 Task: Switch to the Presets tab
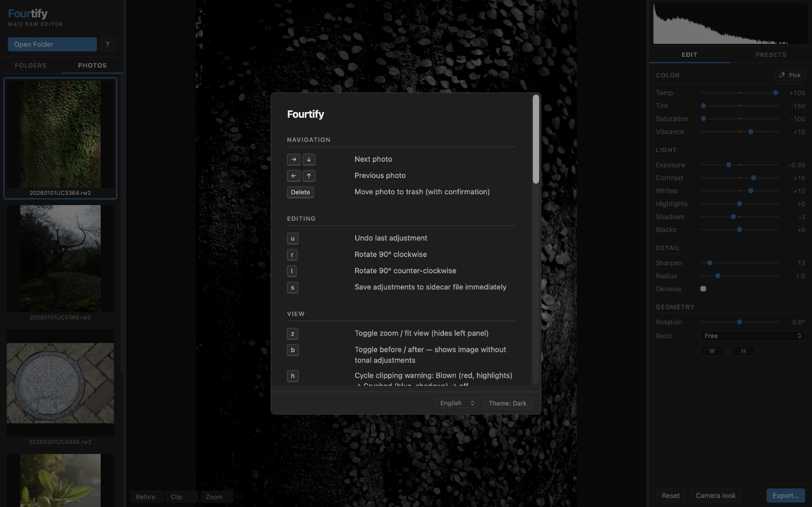click(x=770, y=55)
